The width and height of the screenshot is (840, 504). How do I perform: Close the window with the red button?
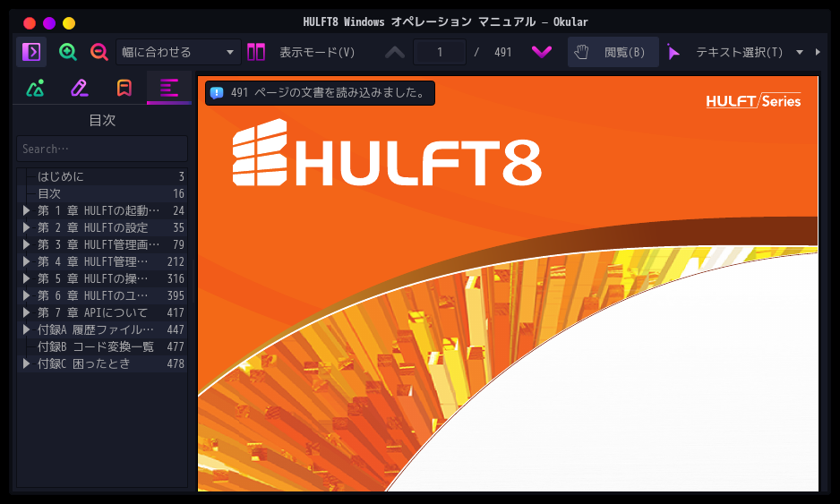click(x=30, y=23)
